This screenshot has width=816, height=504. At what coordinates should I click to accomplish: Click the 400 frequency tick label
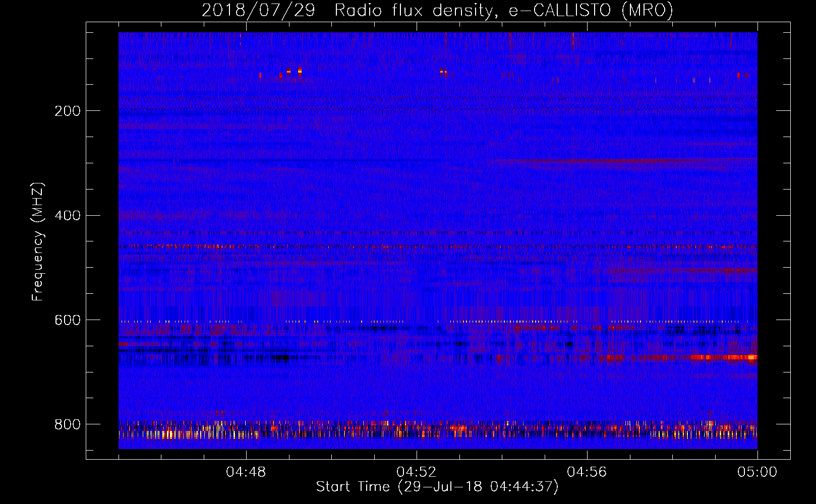(x=68, y=216)
